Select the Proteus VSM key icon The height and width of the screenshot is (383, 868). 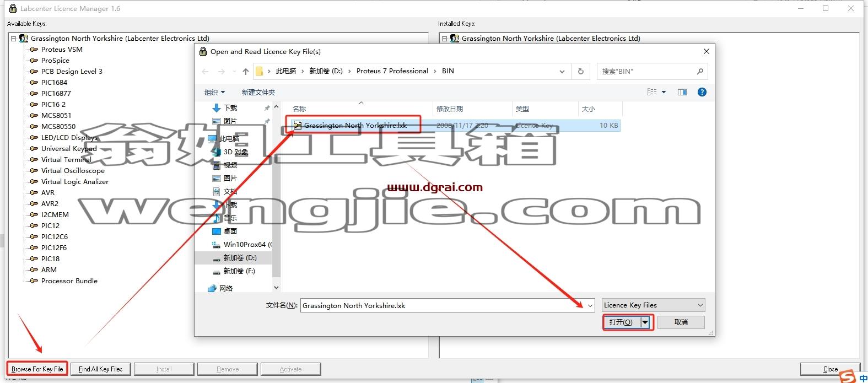click(34, 50)
